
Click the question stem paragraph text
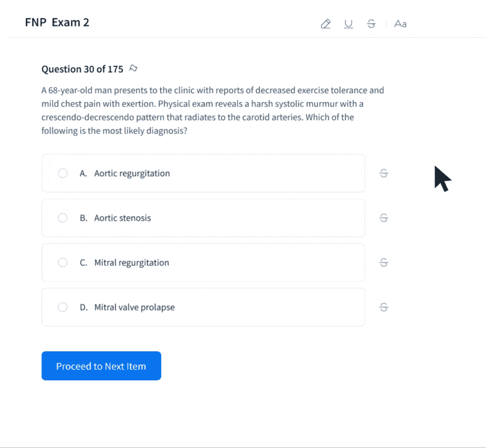(x=212, y=111)
